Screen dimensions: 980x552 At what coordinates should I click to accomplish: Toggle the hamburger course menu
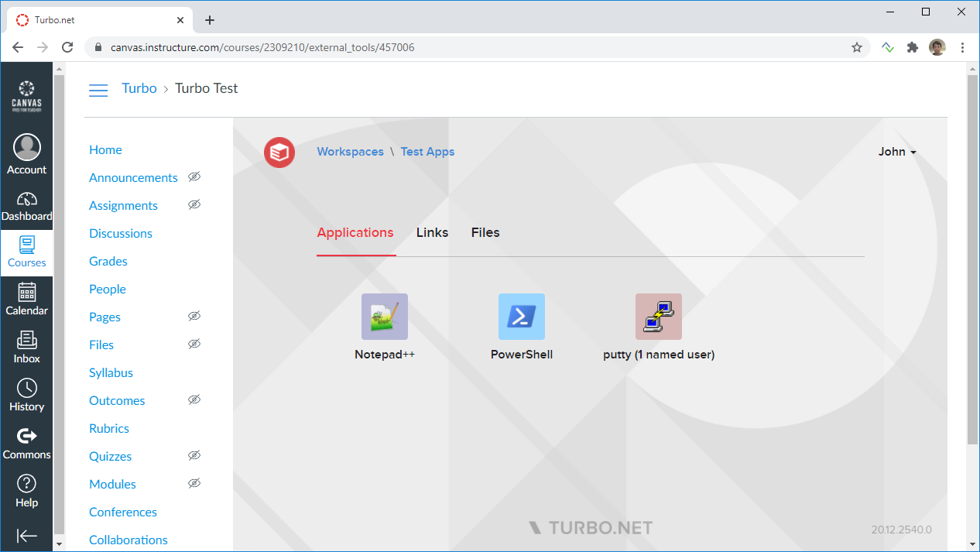(x=98, y=90)
